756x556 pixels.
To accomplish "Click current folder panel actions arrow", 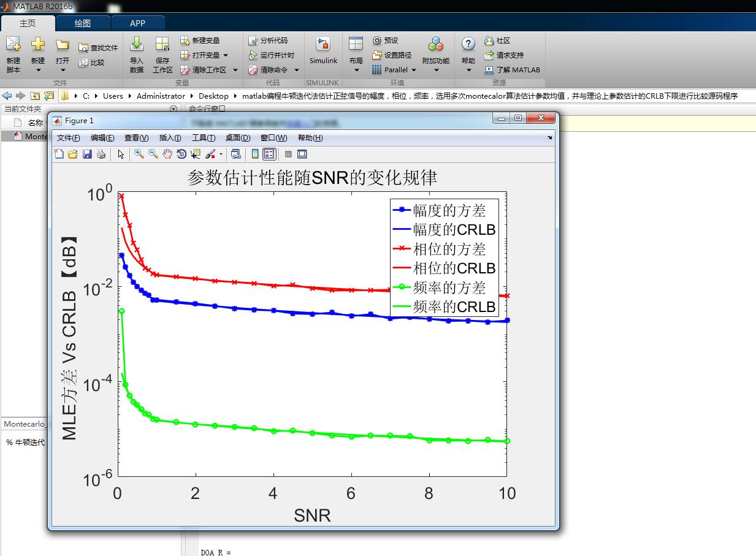I will coord(173,109).
